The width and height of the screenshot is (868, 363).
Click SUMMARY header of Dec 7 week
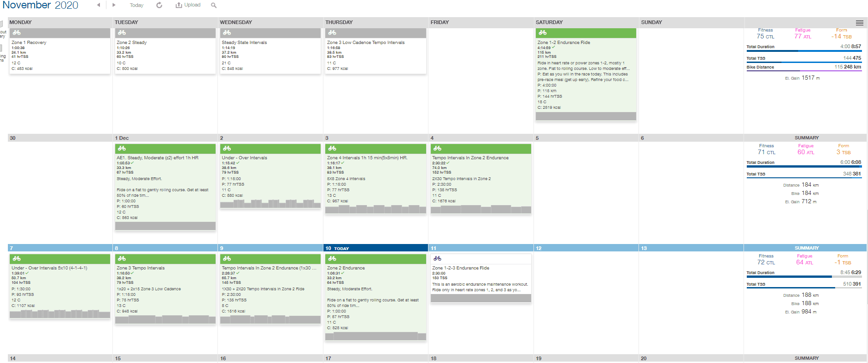pyautogui.click(x=806, y=248)
